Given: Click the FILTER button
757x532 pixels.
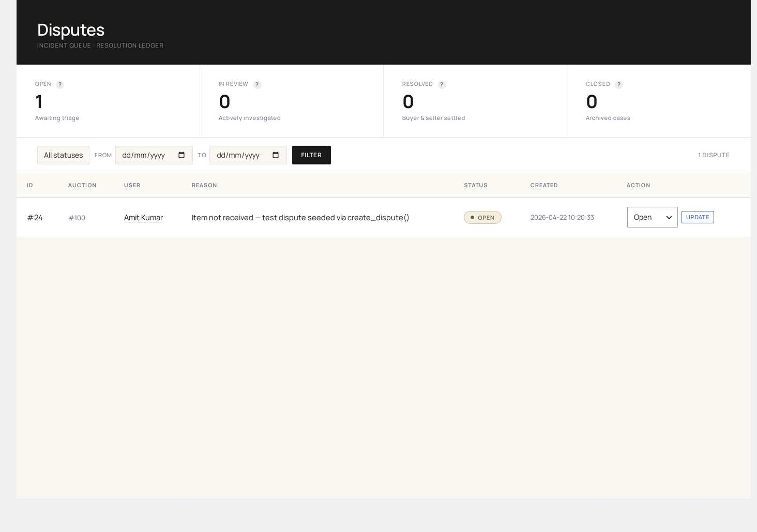Looking at the screenshot, I should [x=311, y=155].
